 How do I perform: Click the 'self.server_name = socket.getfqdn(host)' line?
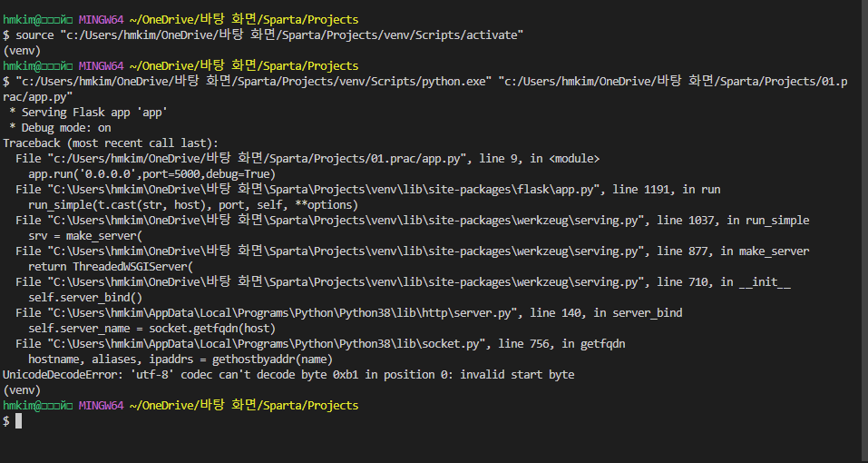coord(151,329)
